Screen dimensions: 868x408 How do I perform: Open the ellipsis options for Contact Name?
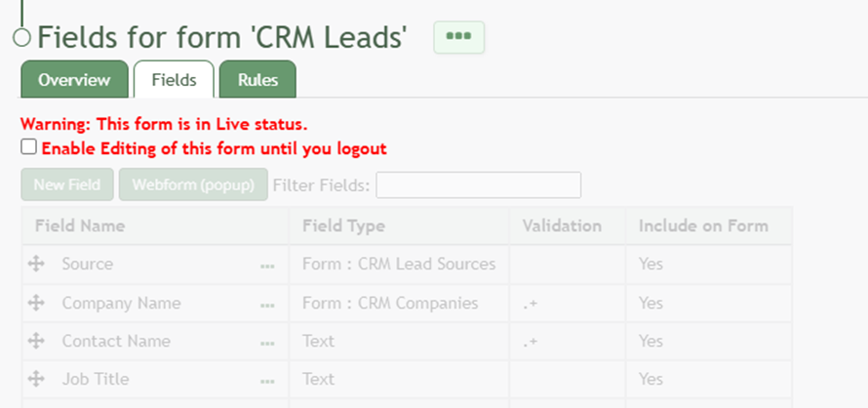tap(267, 343)
